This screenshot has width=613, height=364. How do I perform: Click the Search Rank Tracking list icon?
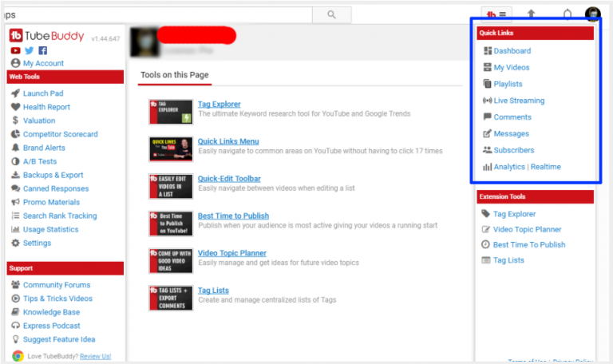click(15, 216)
